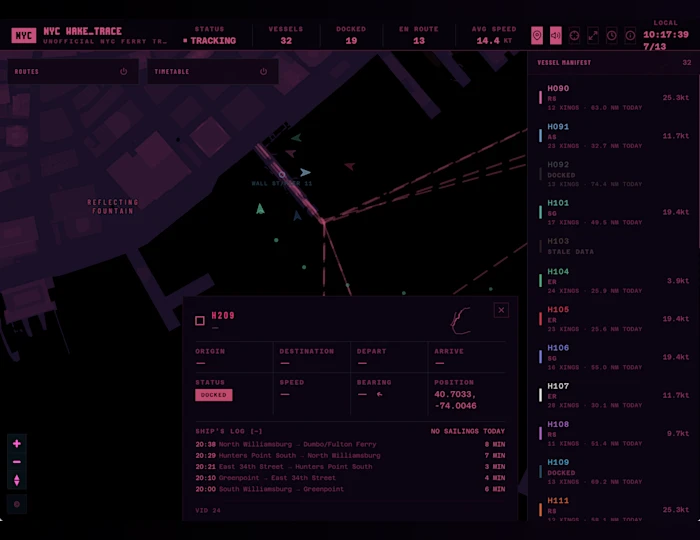Image resolution: width=700 pixels, height=540 pixels.
Task: Select vessel H105 in manifest
Action: [x=613, y=319]
